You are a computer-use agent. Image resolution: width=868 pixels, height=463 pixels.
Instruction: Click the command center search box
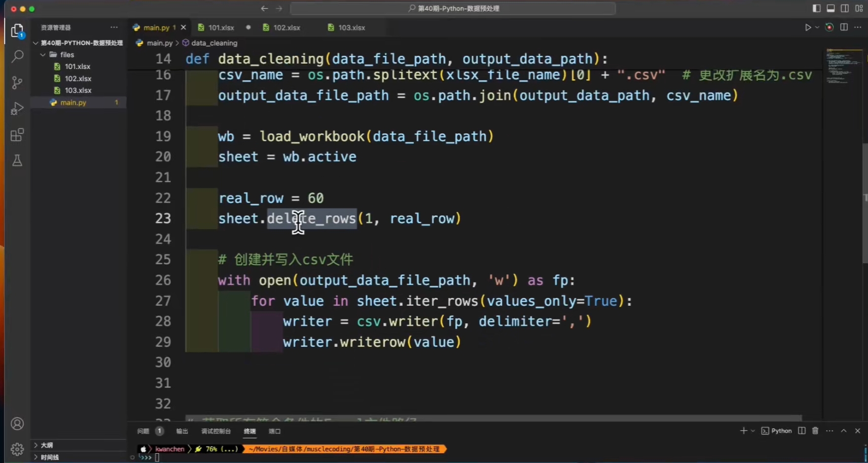pyautogui.click(x=453, y=8)
